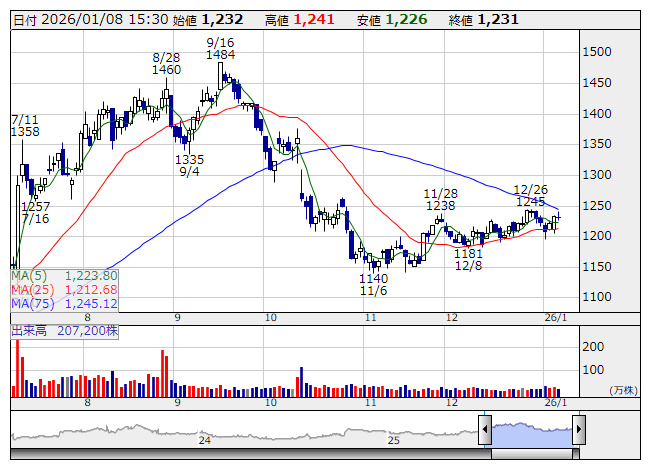The height and width of the screenshot is (470, 653).
Task: Click the blue selected range in navigator
Action: 532,435
